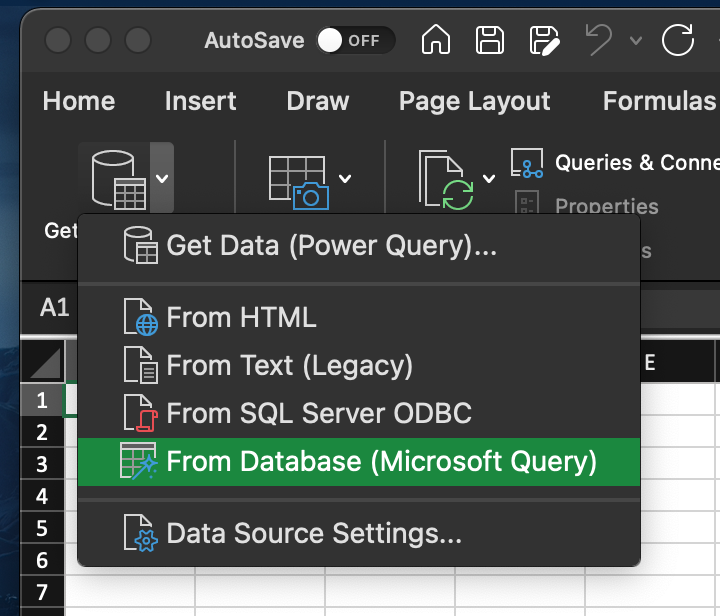Select column E header
The height and width of the screenshot is (616, 720).
tap(650, 363)
